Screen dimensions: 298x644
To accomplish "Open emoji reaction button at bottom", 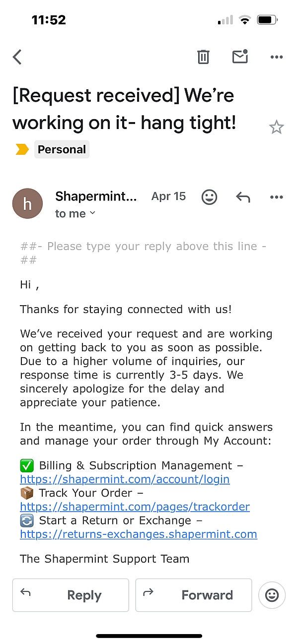I will (x=272, y=595).
